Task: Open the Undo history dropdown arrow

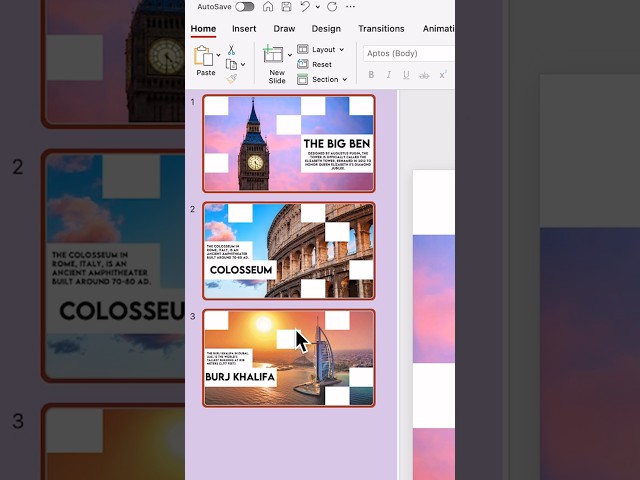Action: (318, 7)
